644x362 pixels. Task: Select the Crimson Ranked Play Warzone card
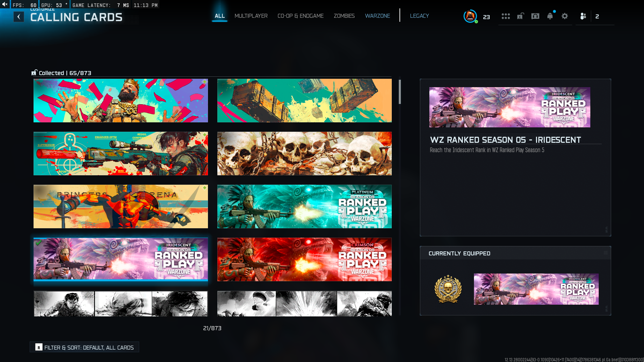(305, 259)
